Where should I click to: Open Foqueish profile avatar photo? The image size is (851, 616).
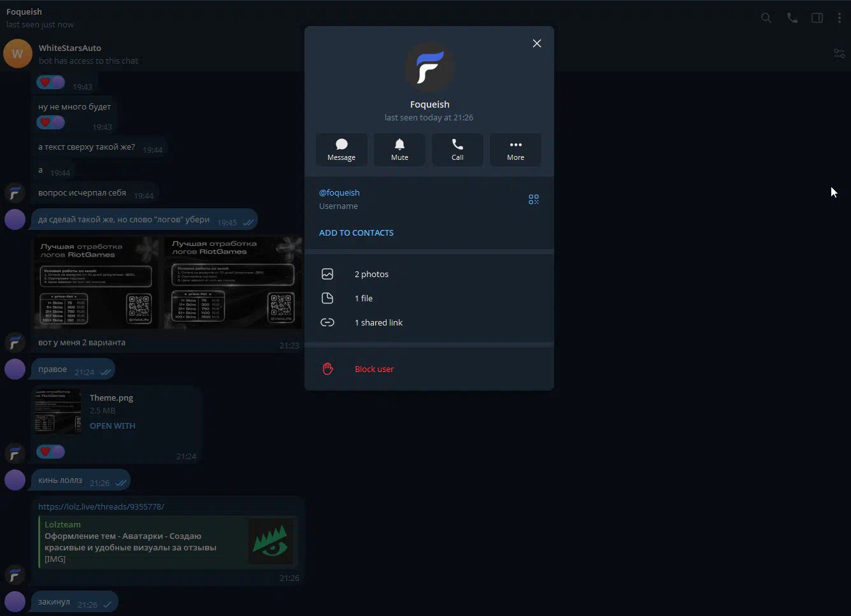[x=429, y=68]
